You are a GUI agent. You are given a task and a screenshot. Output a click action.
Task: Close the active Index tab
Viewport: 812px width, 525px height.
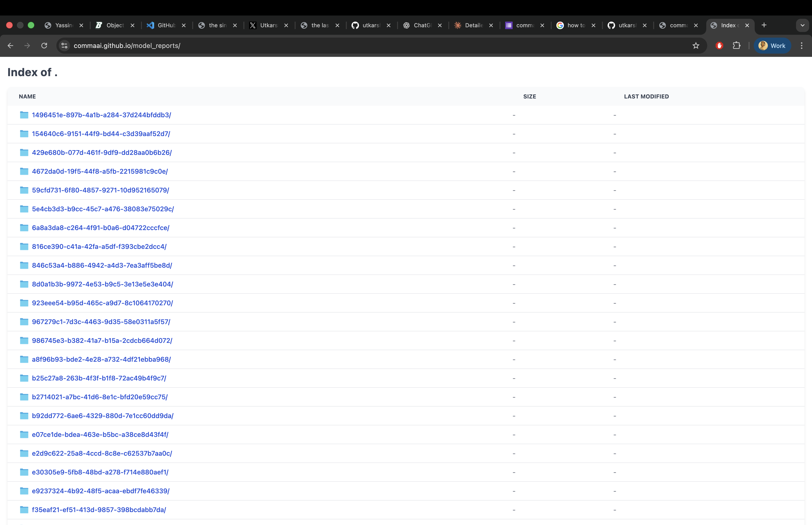[x=747, y=25]
